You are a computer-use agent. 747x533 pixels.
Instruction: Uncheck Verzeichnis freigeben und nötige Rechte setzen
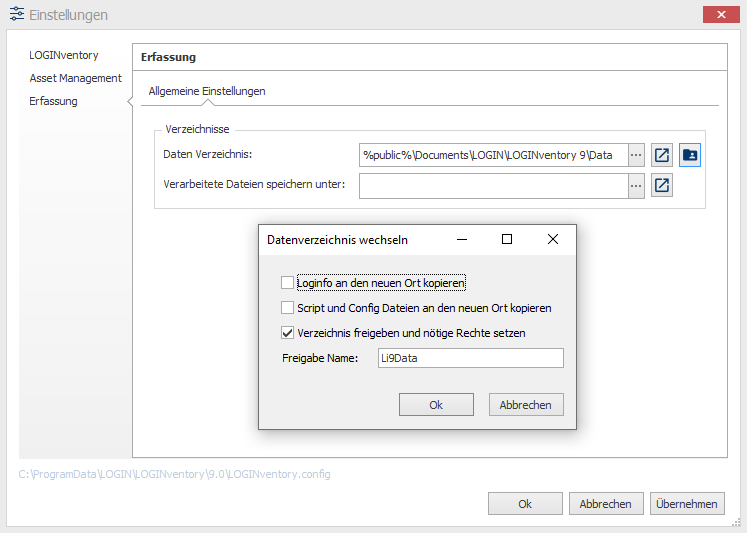click(x=287, y=332)
